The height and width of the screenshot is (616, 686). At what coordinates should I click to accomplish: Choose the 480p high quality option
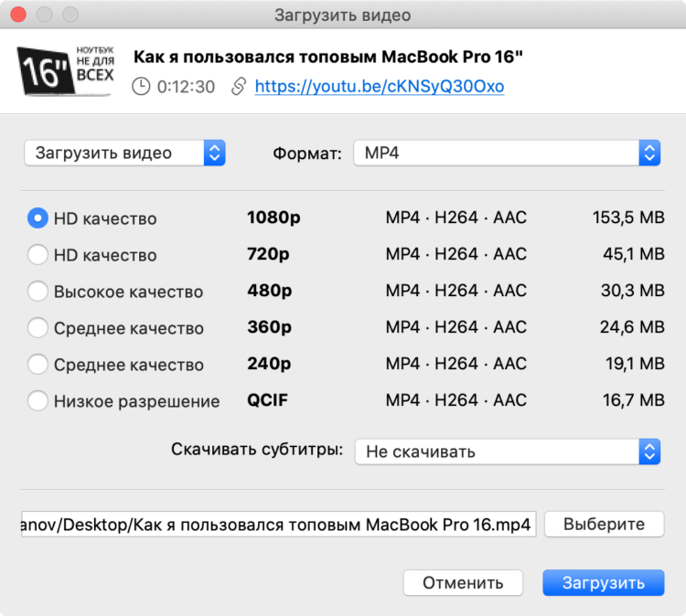point(38,291)
